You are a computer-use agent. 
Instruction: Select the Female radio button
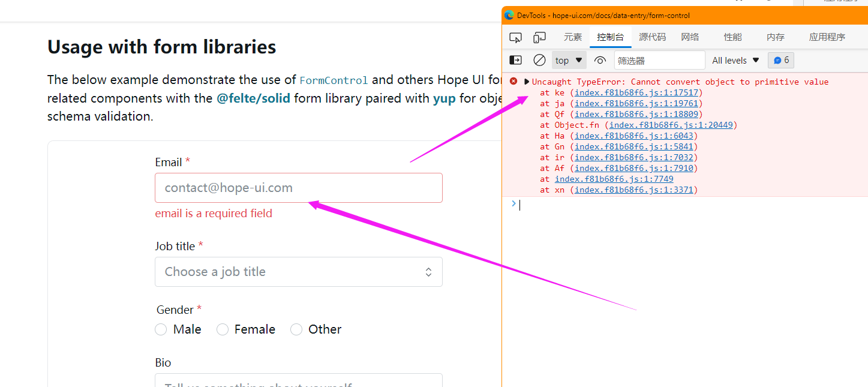point(223,329)
